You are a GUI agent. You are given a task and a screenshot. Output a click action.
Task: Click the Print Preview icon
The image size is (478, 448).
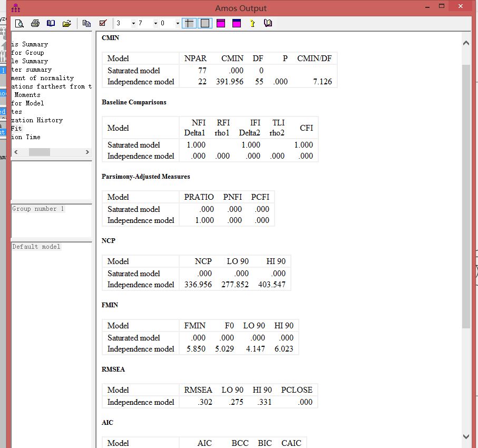pos(19,23)
